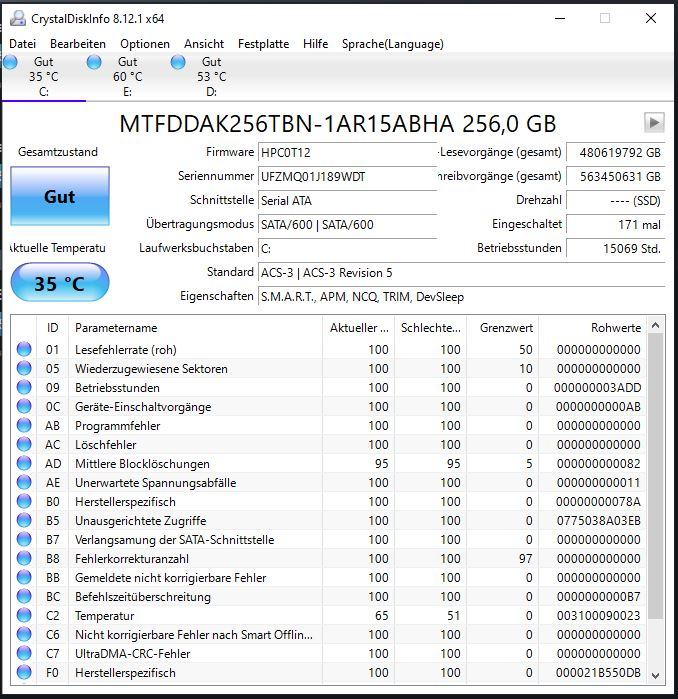The image size is (678, 699).
Task: Click status icon for Unausgerichtete Zugriffe
Action: 24,520
